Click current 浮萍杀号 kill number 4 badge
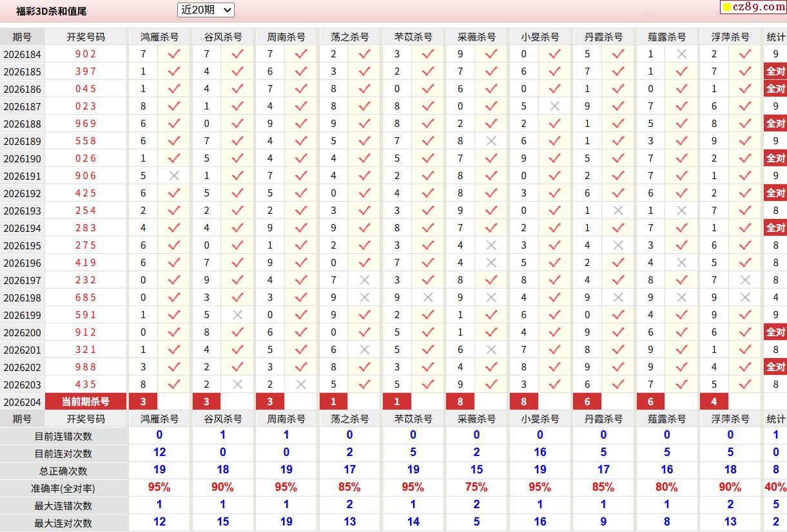 (714, 402)
